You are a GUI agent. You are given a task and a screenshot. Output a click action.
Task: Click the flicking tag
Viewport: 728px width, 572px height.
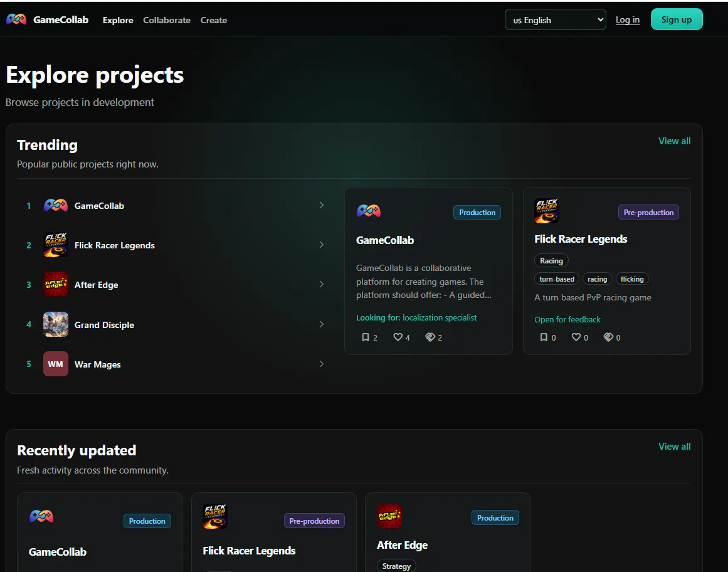(x=632, y=279)
